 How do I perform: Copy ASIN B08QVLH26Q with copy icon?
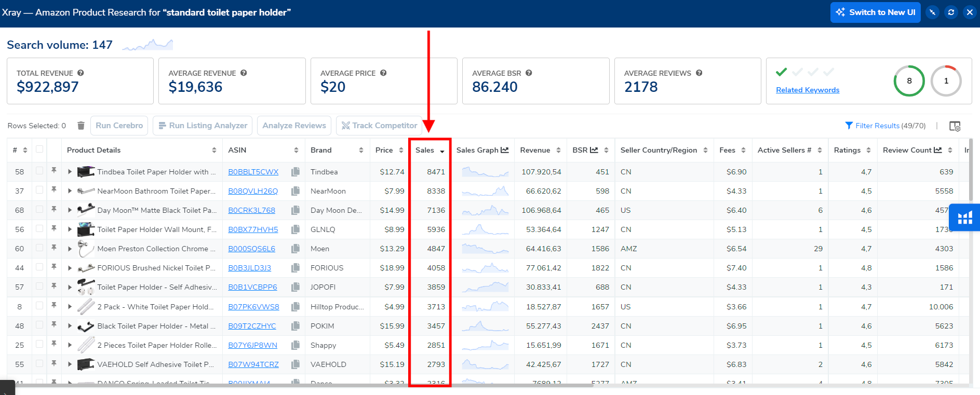pyautogui.click(x=296, y=191)
